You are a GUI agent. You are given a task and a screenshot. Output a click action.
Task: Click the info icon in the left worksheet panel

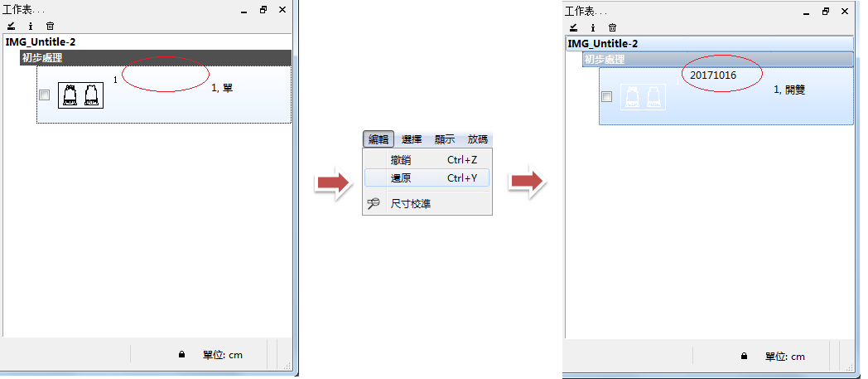click(x=31, y=27)
